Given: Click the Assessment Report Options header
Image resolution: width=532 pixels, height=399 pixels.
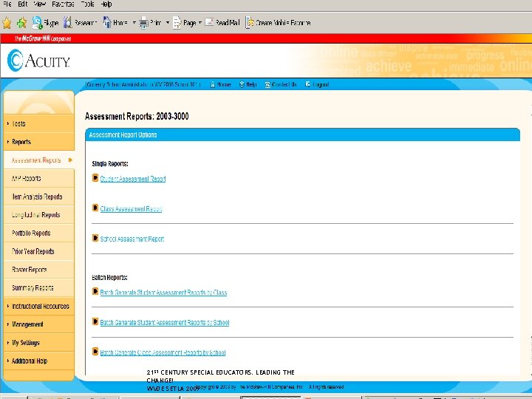Looking at the screenshot, I should pyautogui.click(x=302, y=134).
